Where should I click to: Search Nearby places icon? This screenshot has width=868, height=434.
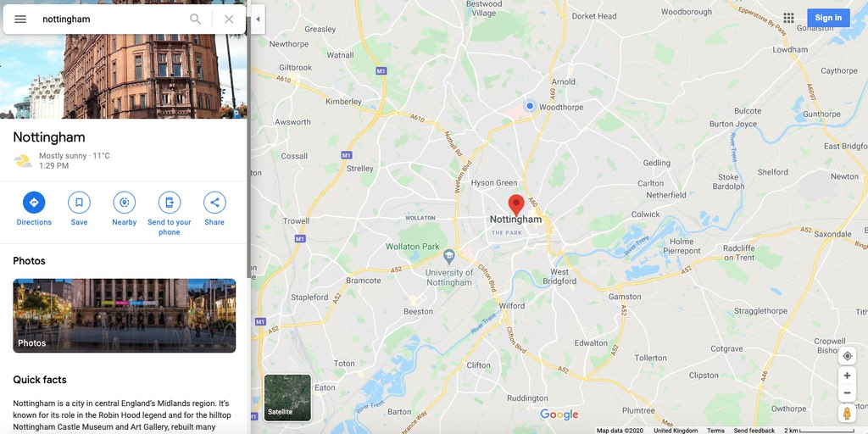pyautogui.click(x=124, y=209)
